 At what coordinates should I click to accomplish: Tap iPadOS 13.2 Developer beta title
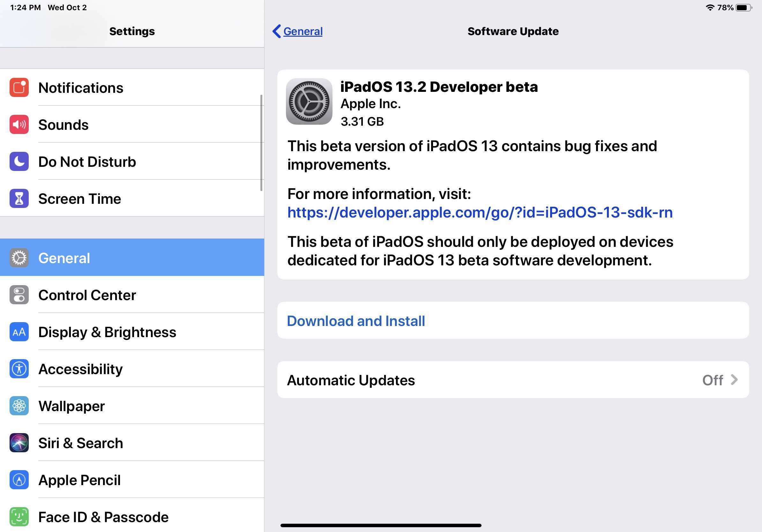439,87
